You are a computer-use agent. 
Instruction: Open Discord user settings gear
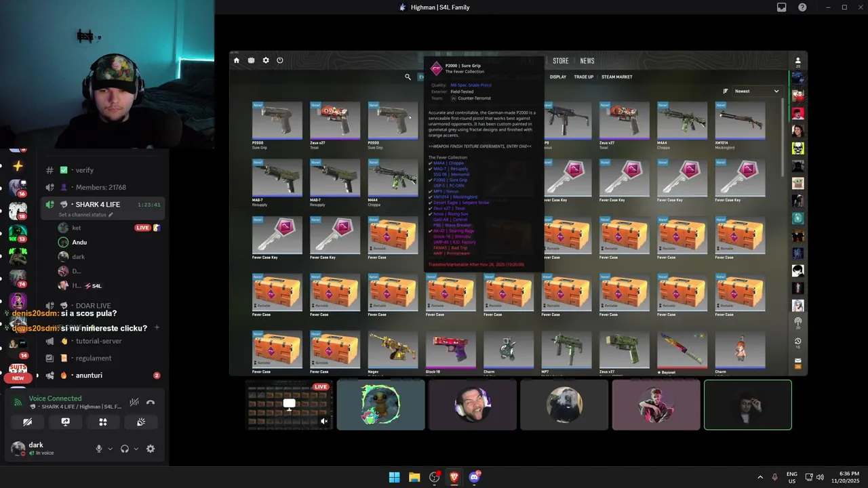(x=151, y=449)
